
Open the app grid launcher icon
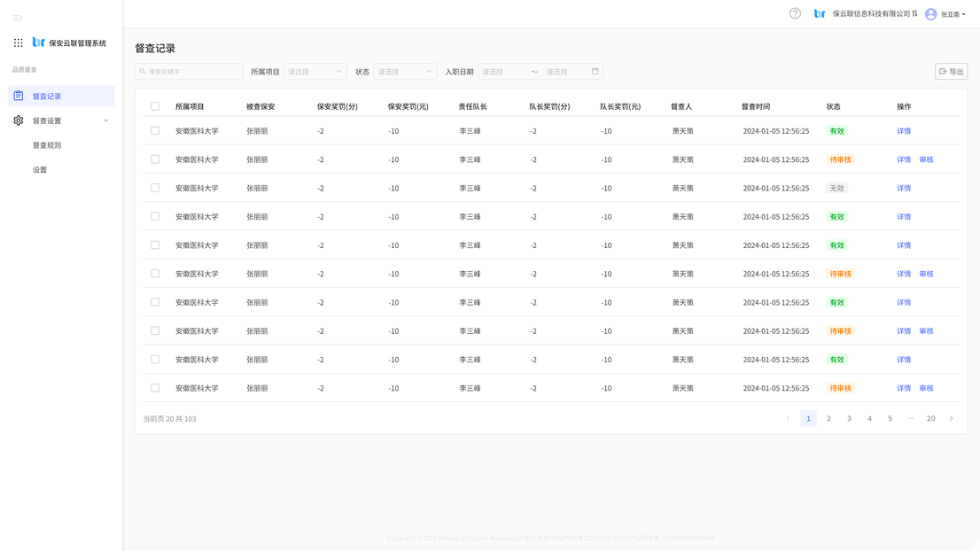click(x=19, y=43)
